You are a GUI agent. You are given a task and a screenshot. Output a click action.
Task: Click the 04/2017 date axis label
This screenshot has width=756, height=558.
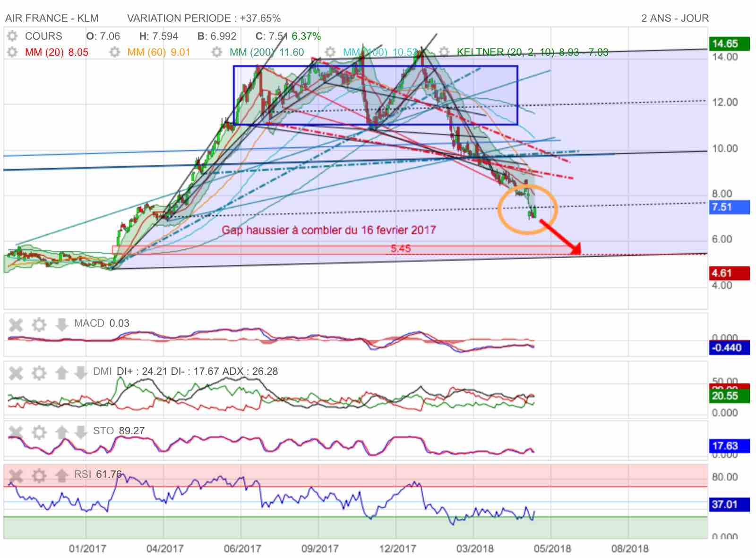[x=165, y=549]
